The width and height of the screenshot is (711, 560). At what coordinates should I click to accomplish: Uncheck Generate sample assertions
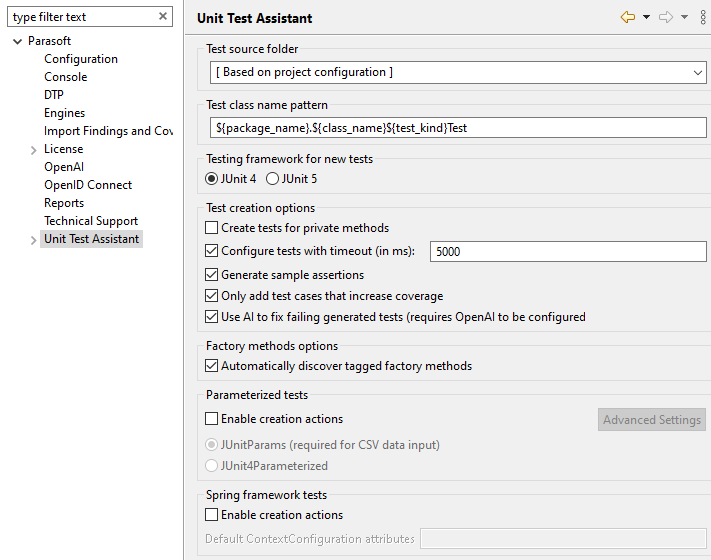(x=211, y=275)
